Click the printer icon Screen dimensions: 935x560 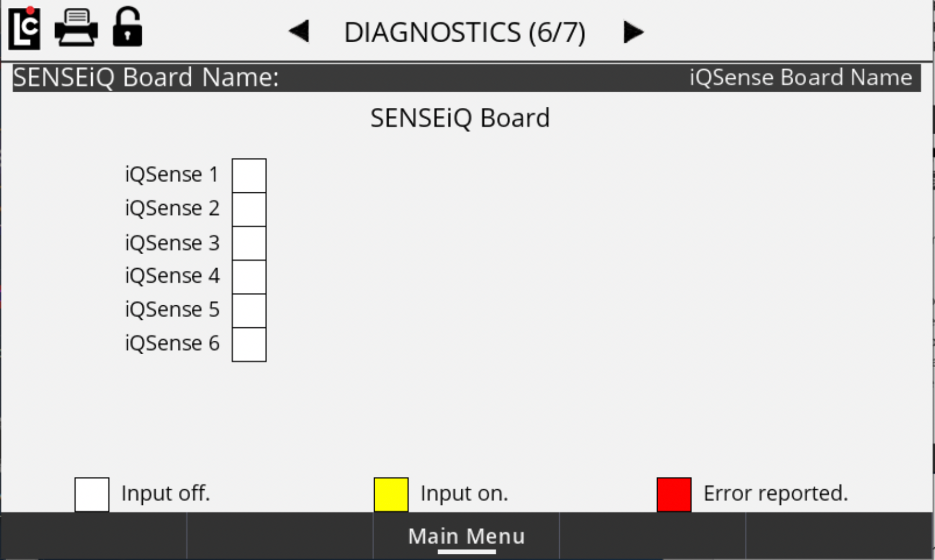[76, 28]
